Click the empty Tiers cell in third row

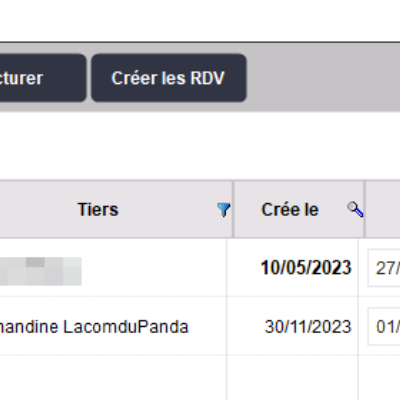click(113, 378)
